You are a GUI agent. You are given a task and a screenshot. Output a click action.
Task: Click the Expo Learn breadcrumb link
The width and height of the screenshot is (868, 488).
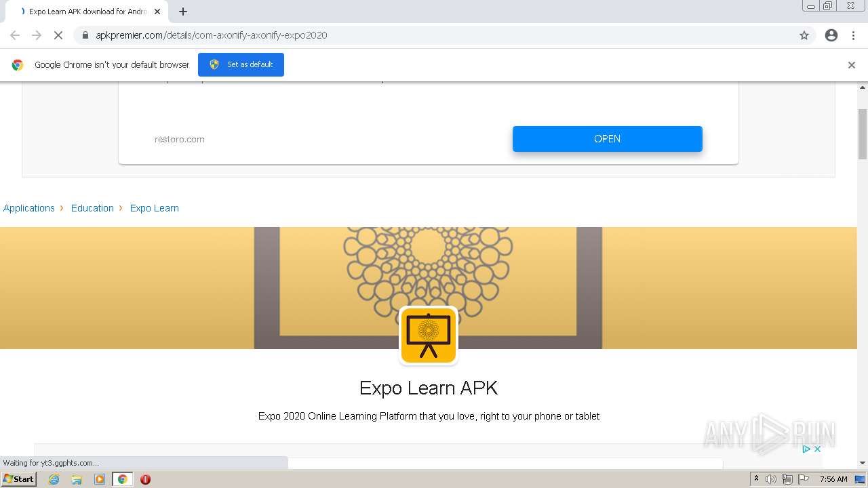tap(155, 208)
